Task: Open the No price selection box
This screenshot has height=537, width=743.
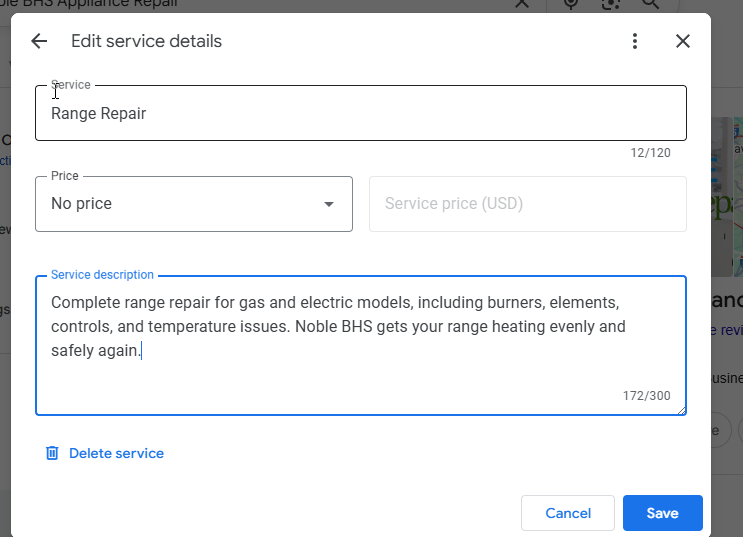Action: (180, 204)
